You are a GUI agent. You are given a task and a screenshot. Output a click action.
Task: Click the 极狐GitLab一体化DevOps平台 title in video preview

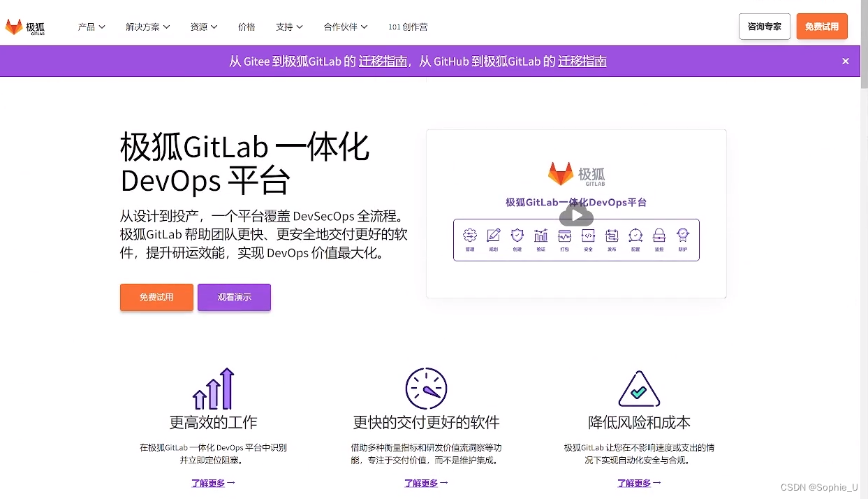coord(576,203)
